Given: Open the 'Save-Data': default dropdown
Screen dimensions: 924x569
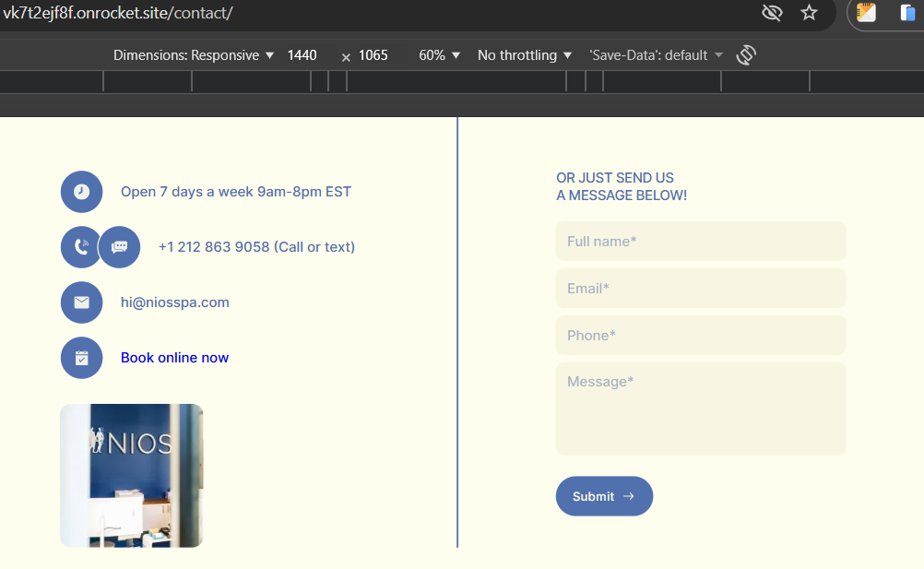Looking at the screenshot, I should click(x=656, y=54).
